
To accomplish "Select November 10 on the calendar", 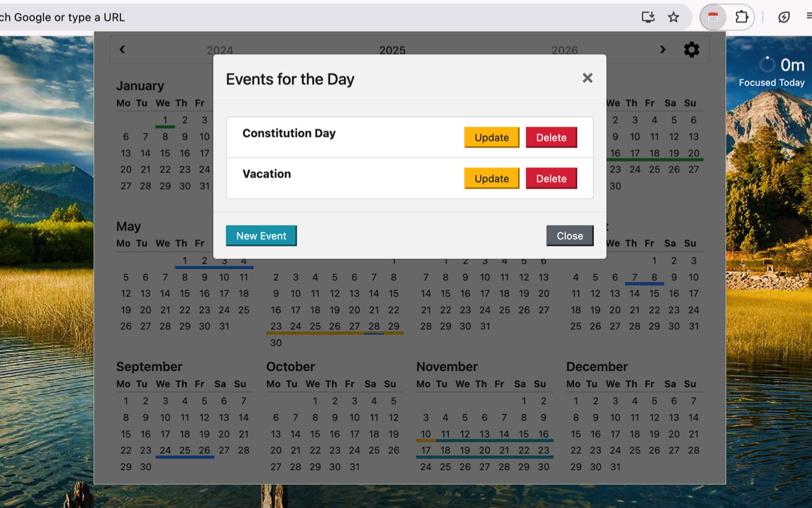I will click(426, 434).
